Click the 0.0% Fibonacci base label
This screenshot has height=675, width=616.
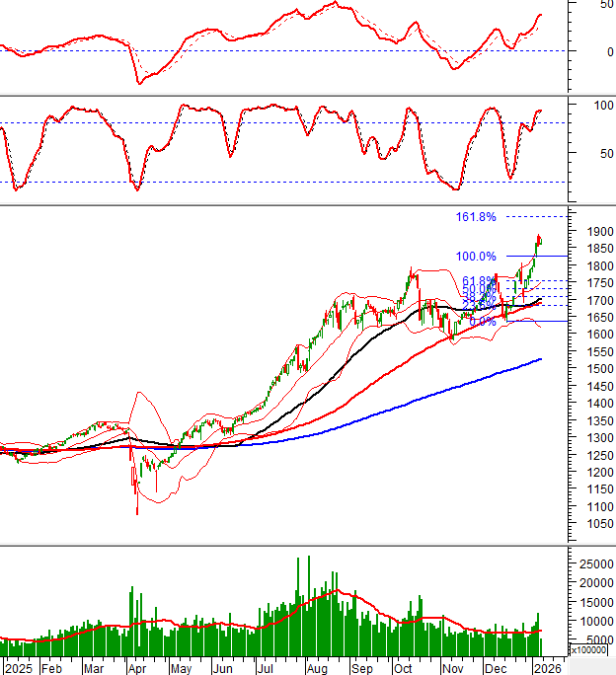click(482, 322)
